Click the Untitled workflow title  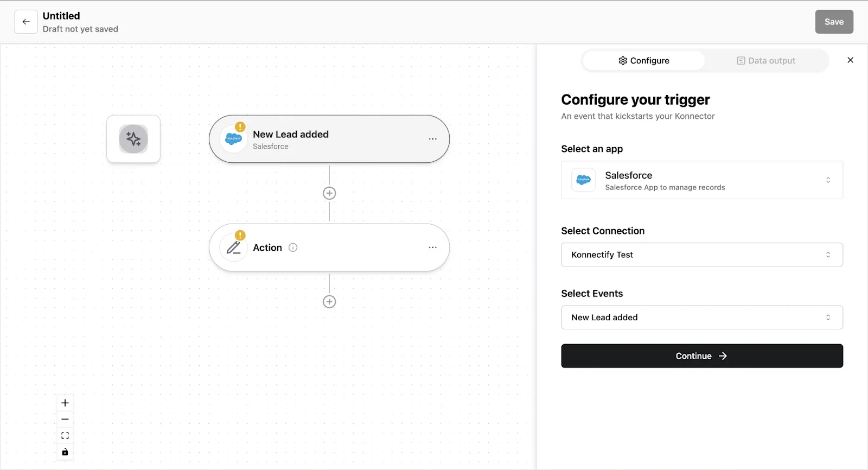(61, 16)
